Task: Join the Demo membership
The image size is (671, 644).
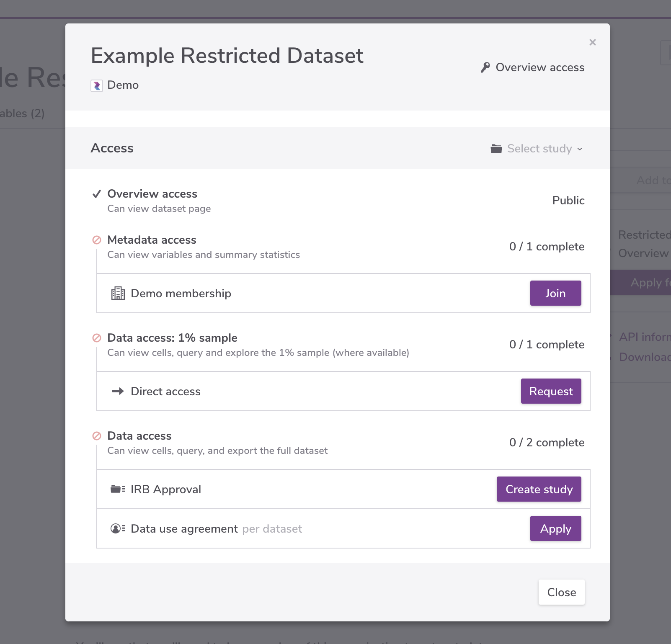Action: [x=555, y=293]
